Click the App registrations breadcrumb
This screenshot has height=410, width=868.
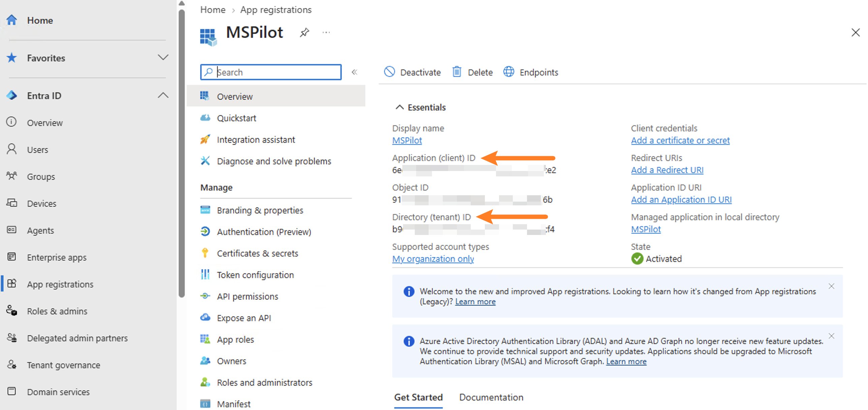[x=276, y=10]
